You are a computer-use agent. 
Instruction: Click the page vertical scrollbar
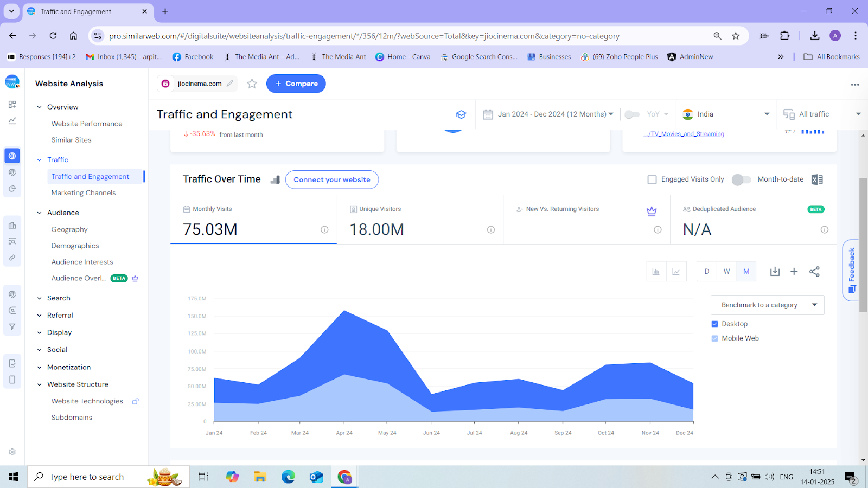[863, 245]
